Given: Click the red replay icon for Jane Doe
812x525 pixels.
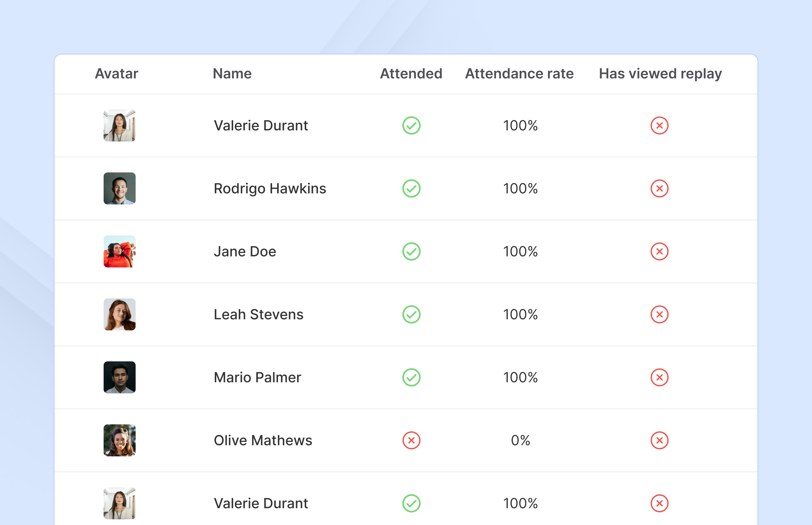Looking at the screenshot, I should 659,251.
